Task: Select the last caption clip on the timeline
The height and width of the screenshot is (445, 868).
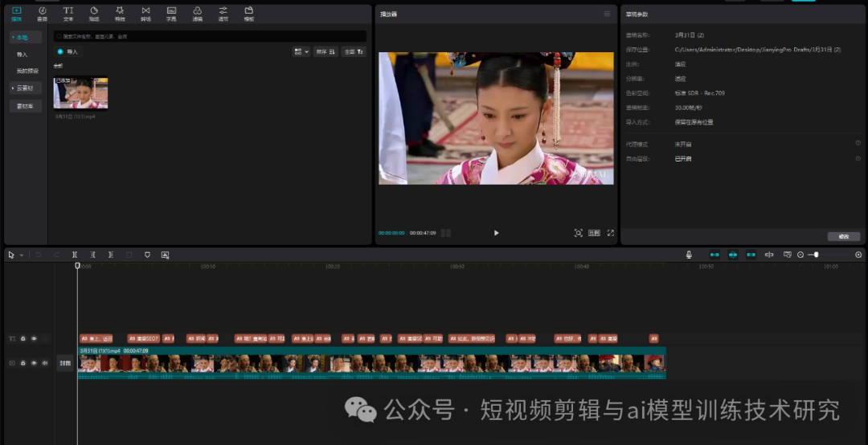Action: click(653, 338)
